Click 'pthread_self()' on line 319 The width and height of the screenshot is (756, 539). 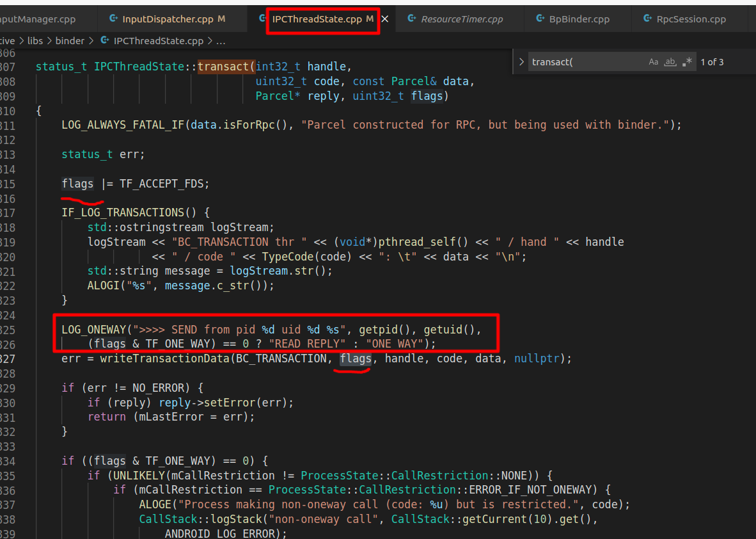(423, 242)
